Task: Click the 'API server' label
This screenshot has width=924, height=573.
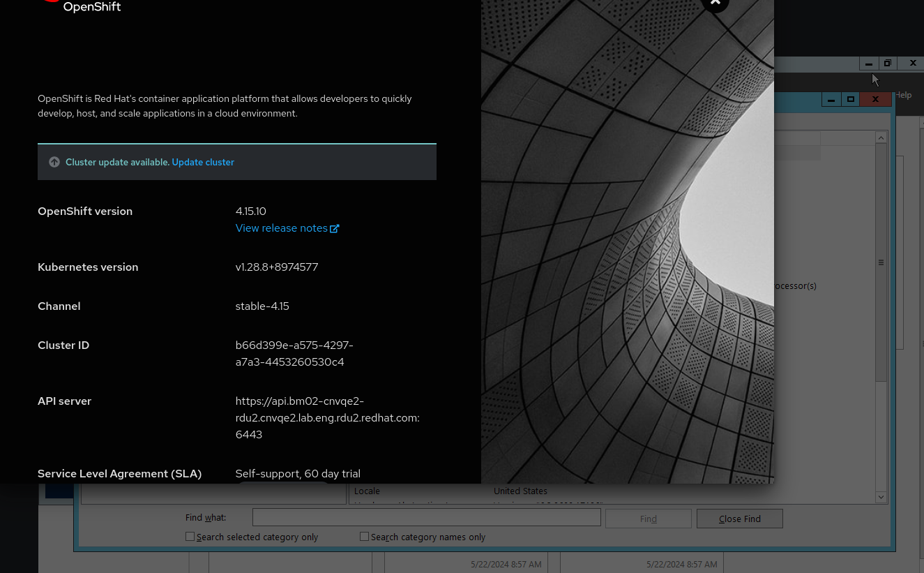Action: (x=65, y=401)
